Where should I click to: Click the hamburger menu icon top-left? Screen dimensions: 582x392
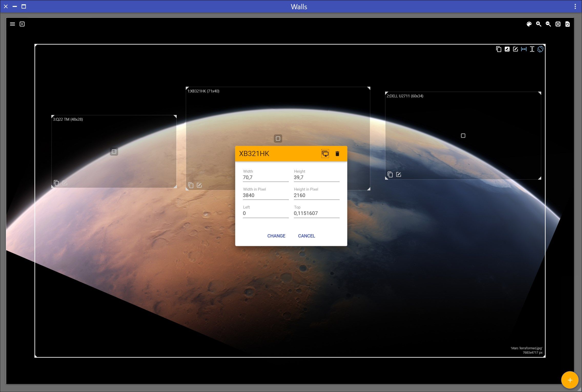coord(12,24)
